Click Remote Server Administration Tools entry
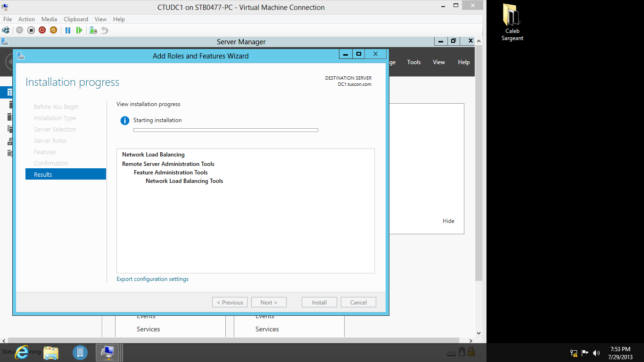This screenshot has height=362, width=644. point(168,164)
